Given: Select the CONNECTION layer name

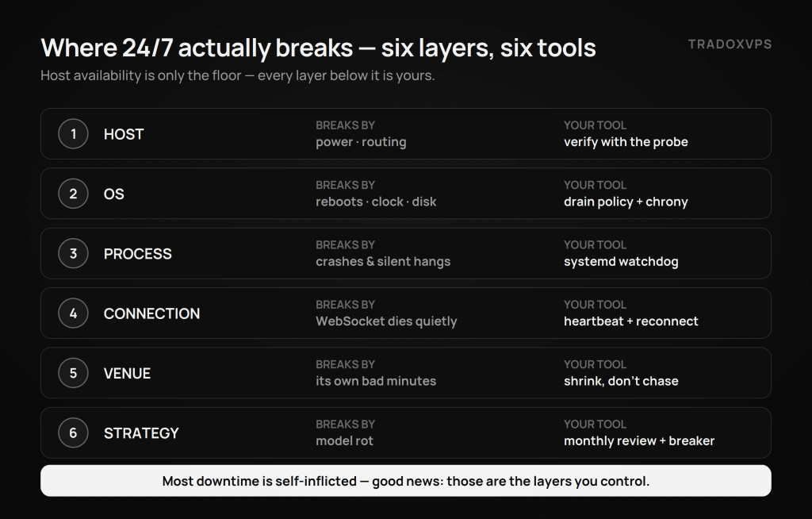Looking at the screenshot, I should pyautogui.click(x=151, y=313).
